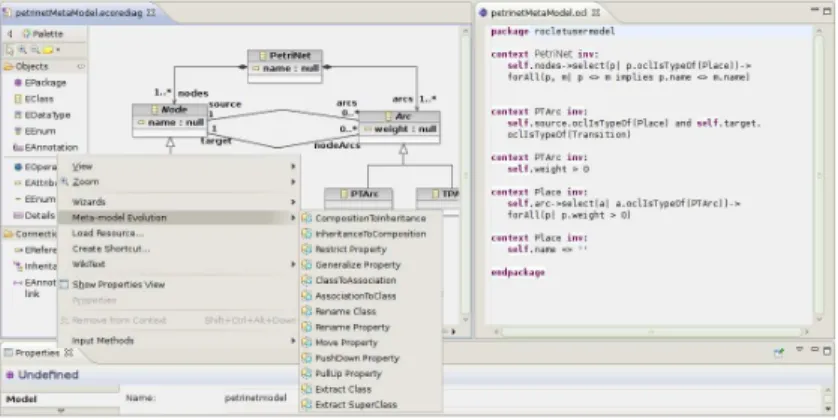Select the EEnum palette tool
Image resolution: width=838 pixels, height=420 pixels.
35,131
